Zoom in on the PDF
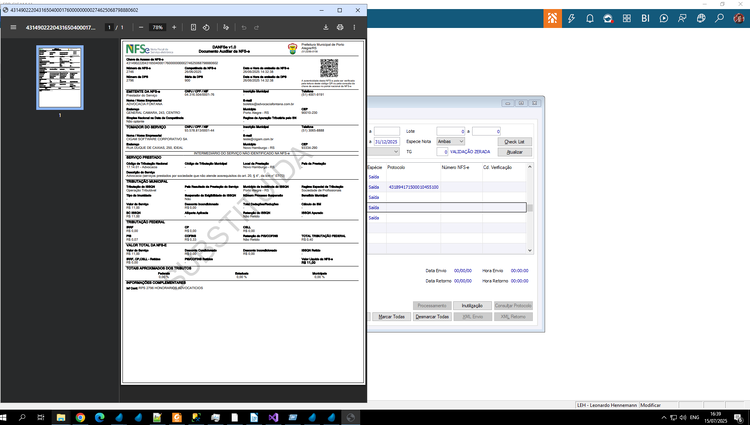The image size is (750, 425). coord(174,27)
